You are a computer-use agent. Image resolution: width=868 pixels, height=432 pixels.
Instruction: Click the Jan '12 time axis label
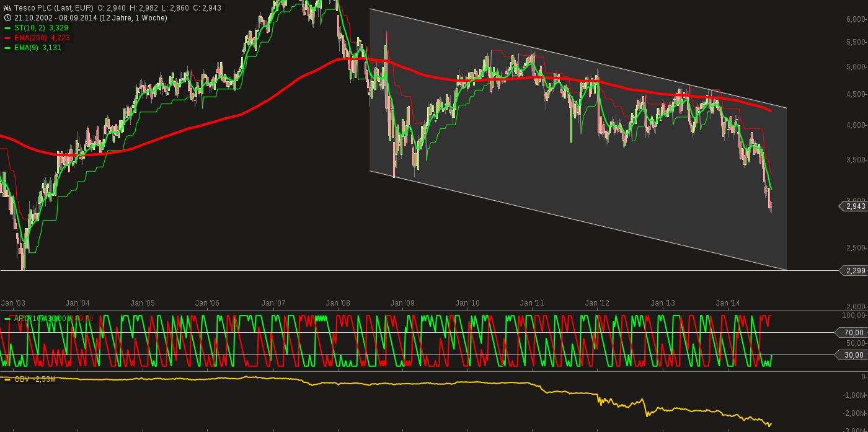(598, 303)
